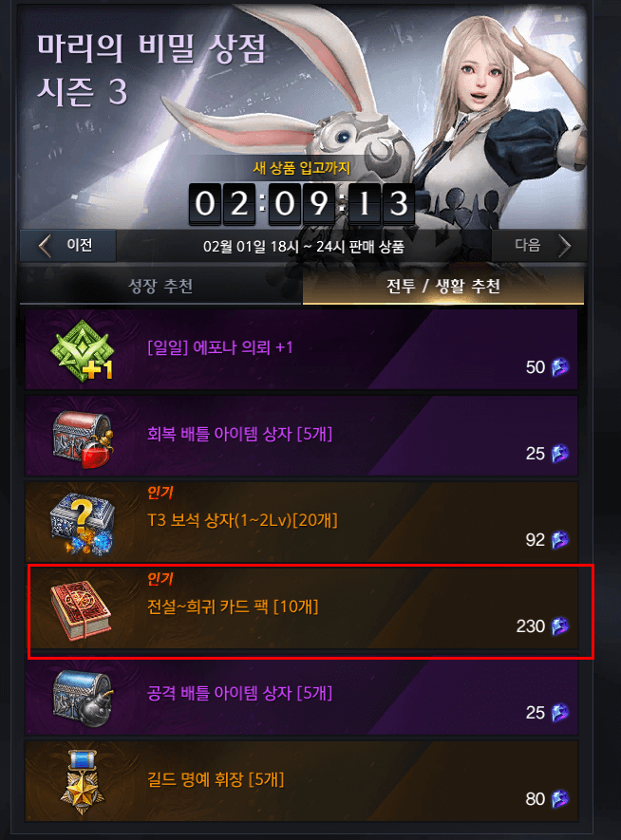621x840 pixels.
Task: Switch to the 성장 추천 tab
Action: click(160, 286)
